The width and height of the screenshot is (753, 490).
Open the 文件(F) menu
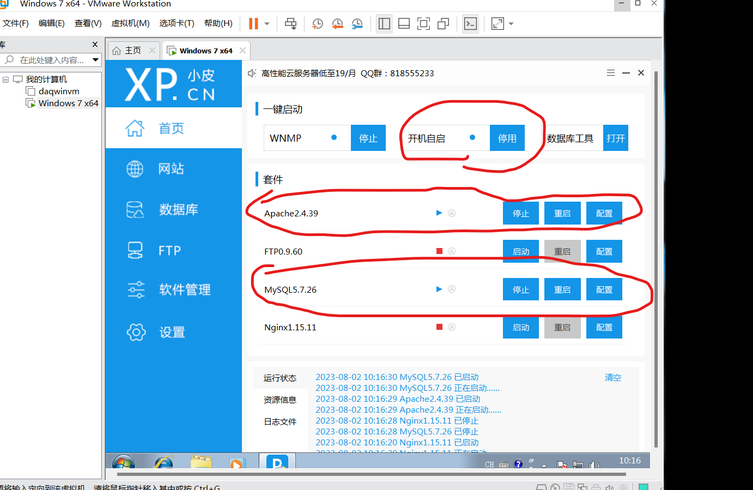tap(15, 23)
